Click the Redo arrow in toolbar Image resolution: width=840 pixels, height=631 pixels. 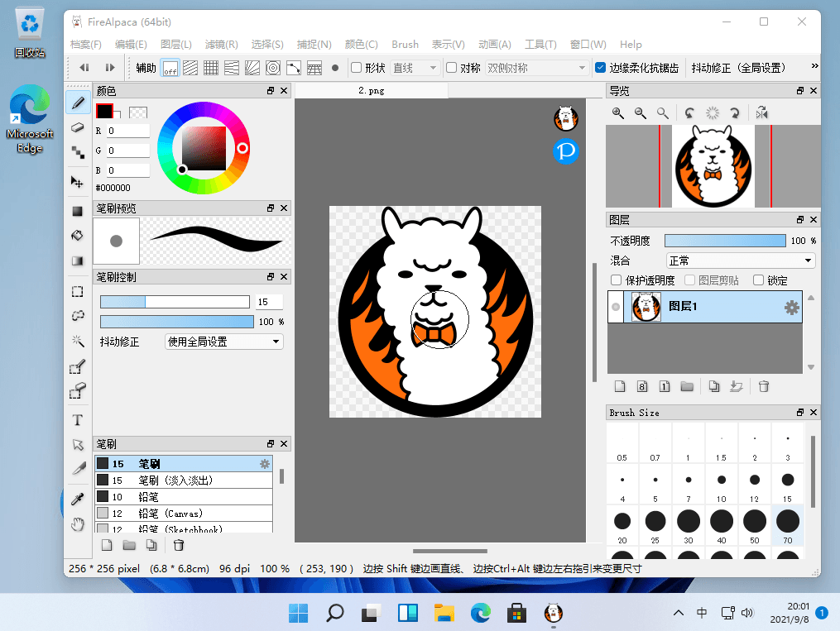coord(110,68)
